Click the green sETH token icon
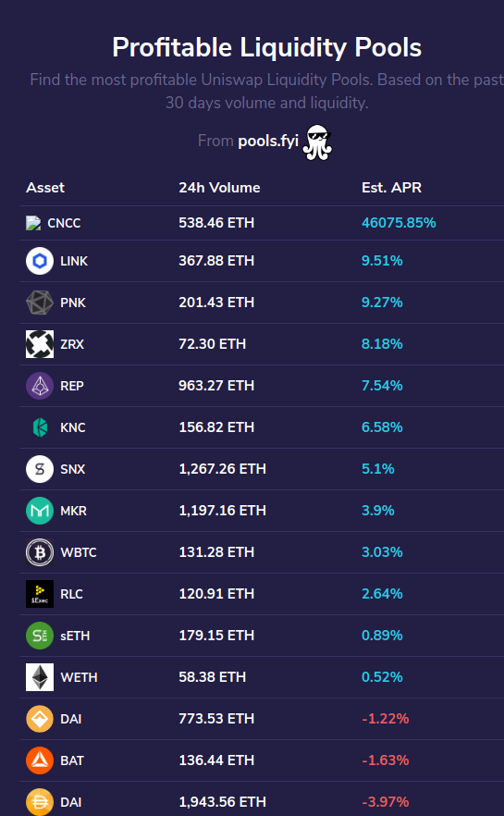The image size is (504, 816). point(40,636)
